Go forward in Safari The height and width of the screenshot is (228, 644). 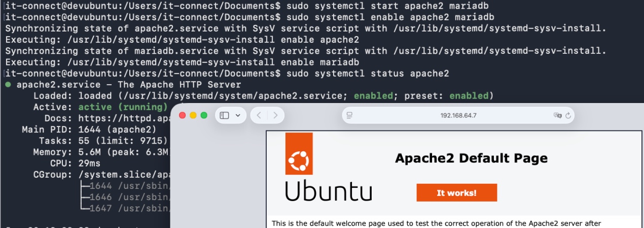pyautogui.click(x=275, y=115)
